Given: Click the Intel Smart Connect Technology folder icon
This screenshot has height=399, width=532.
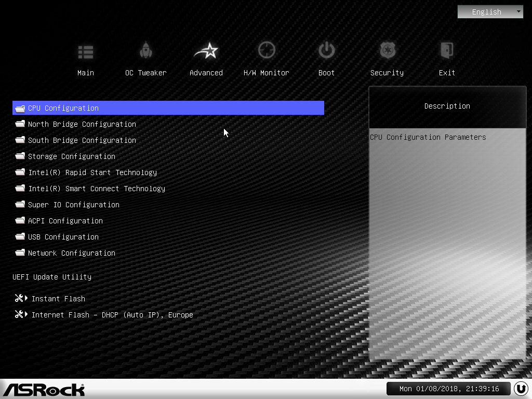Looking at the screenshot, I should pyautogui.click(x=20, y=188).
